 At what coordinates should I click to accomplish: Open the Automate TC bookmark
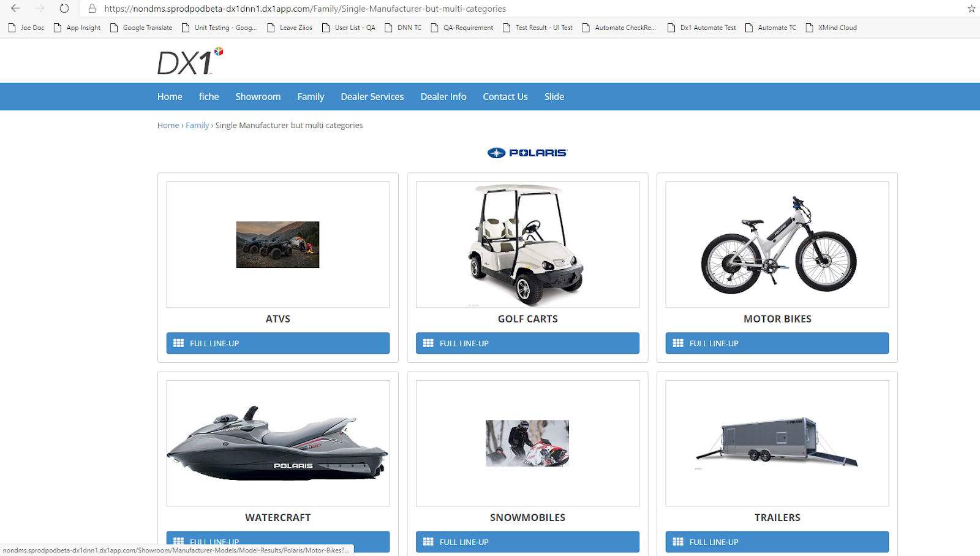click(771, 28)
